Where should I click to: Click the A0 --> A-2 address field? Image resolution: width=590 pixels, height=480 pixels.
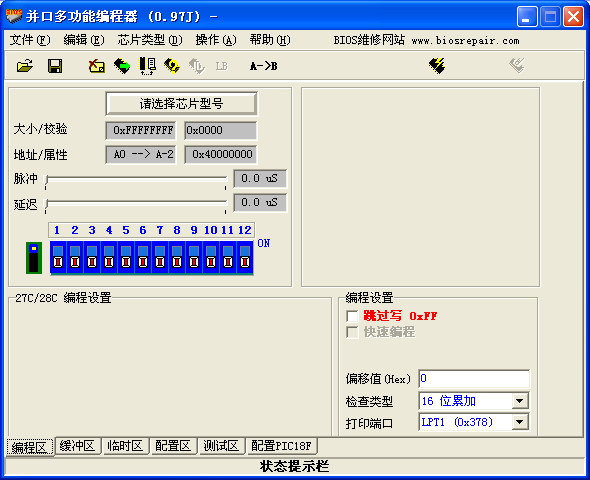click(x=141, y=154)
